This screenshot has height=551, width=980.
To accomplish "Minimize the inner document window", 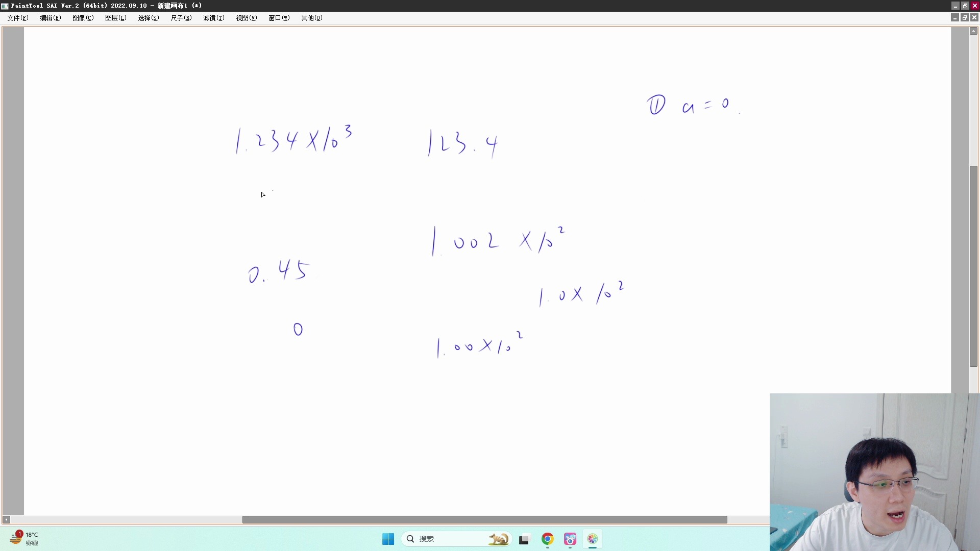I will (955, 18).
